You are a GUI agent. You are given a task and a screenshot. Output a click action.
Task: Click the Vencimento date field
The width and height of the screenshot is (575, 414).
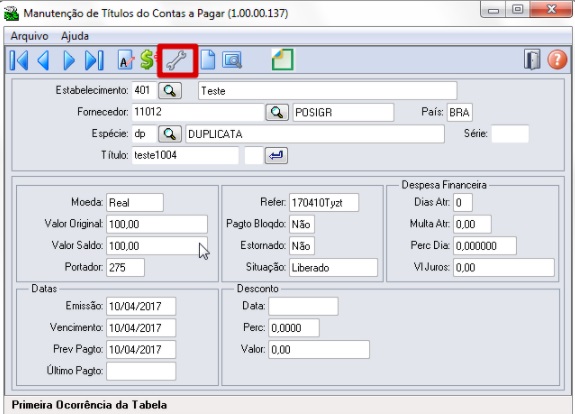[141, 328]
